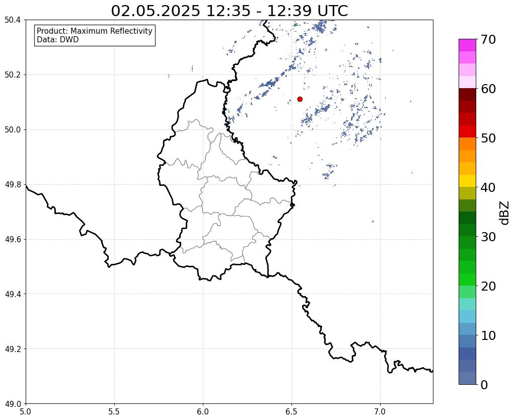The image size is (515, 420).
Task: Pick the turquoise colorbar swatch
Action: [x=467, y=304]
